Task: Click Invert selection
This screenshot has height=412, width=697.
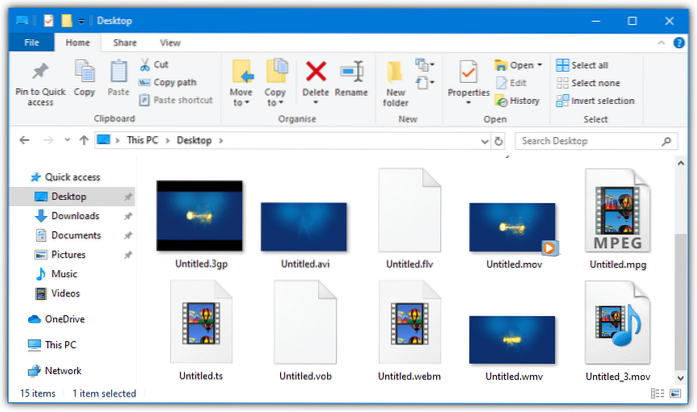Action: 595,101
